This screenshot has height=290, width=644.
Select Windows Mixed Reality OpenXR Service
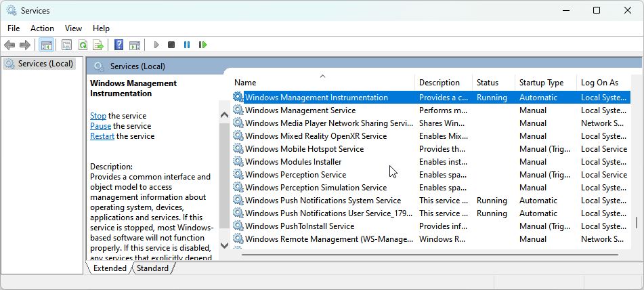pyautogui.click(x=431, y=136)
